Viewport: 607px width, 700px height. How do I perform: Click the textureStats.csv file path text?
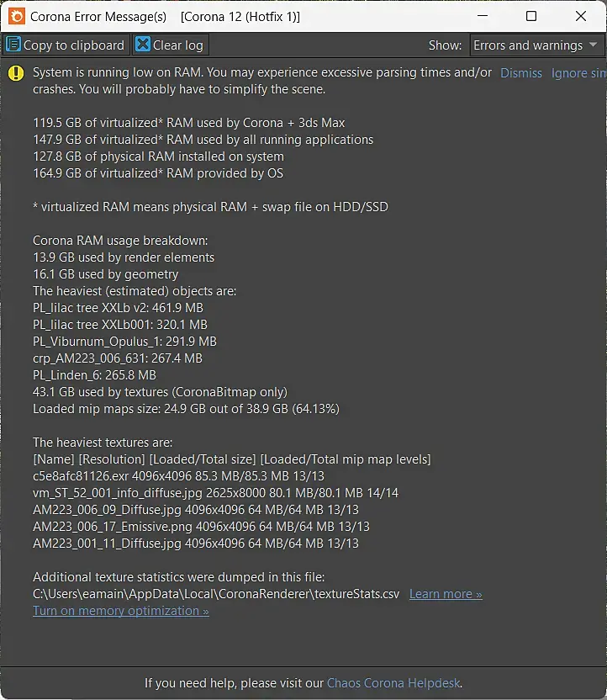coord(216,594)
